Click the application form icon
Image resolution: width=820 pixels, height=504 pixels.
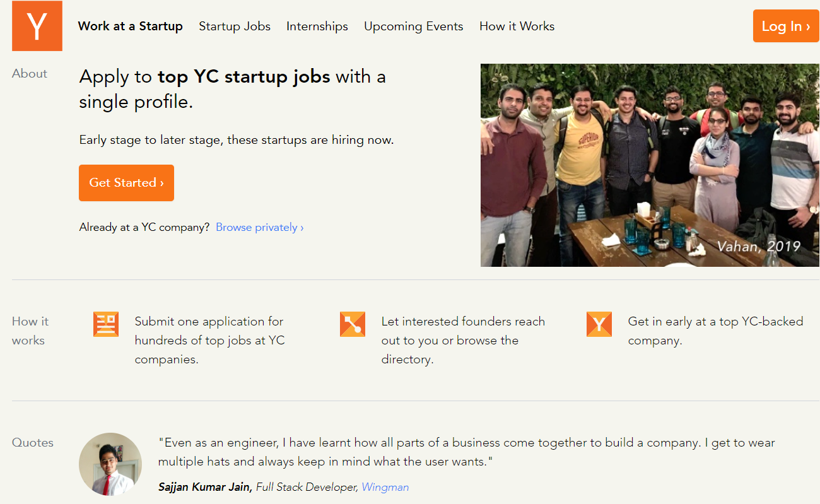pyautogui.click(x=106, y=324)
